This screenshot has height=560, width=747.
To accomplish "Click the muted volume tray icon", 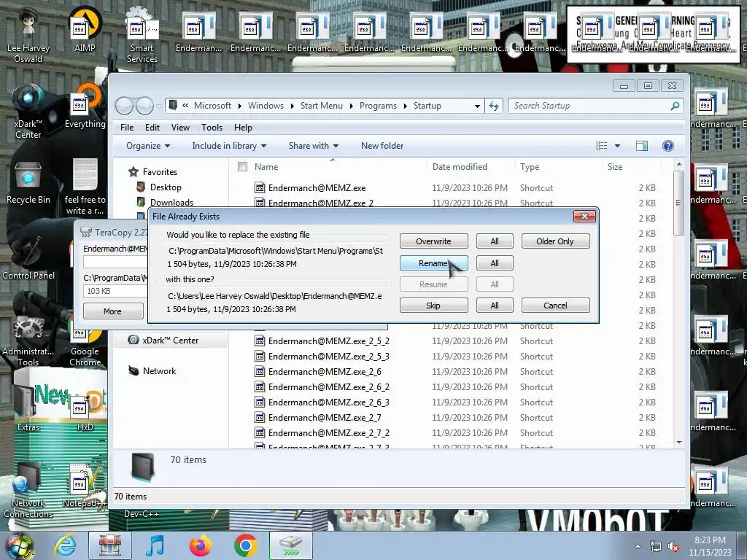I will click(673, 547).
